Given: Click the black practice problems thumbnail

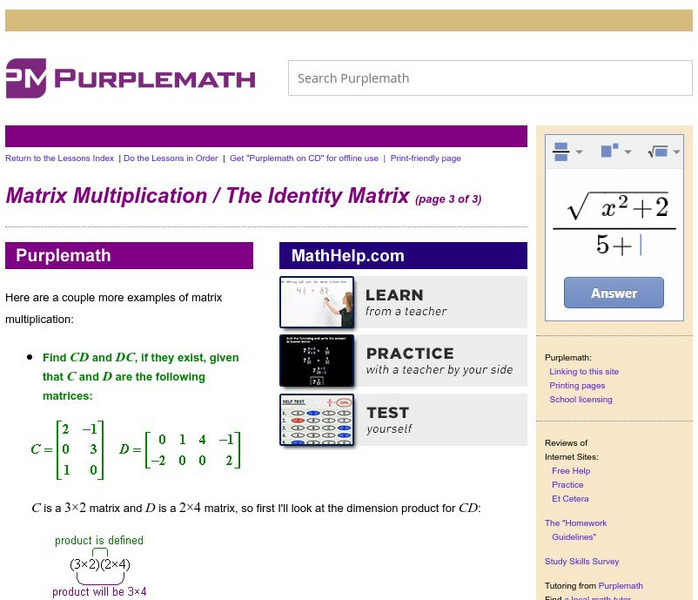Looking at the screenshot, I should click(x=317, y=361).
